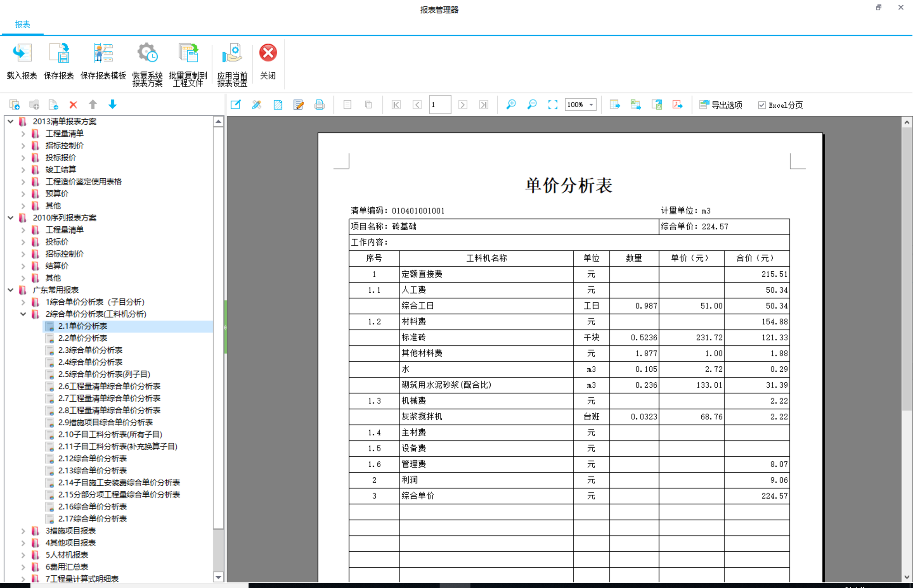Click 应用当前报表设置 apply settings icon
Image resolution: width=913 pixels, height=588 pixels.
point(232,54)
